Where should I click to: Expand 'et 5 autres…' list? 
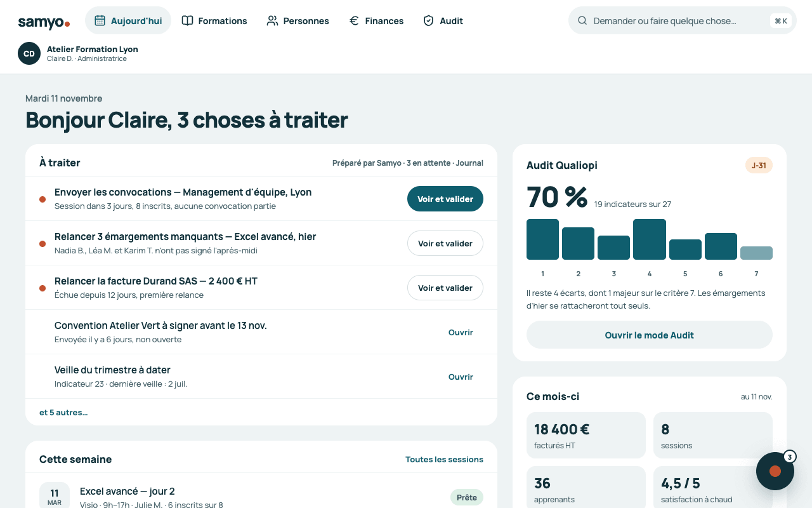(63, 412)
